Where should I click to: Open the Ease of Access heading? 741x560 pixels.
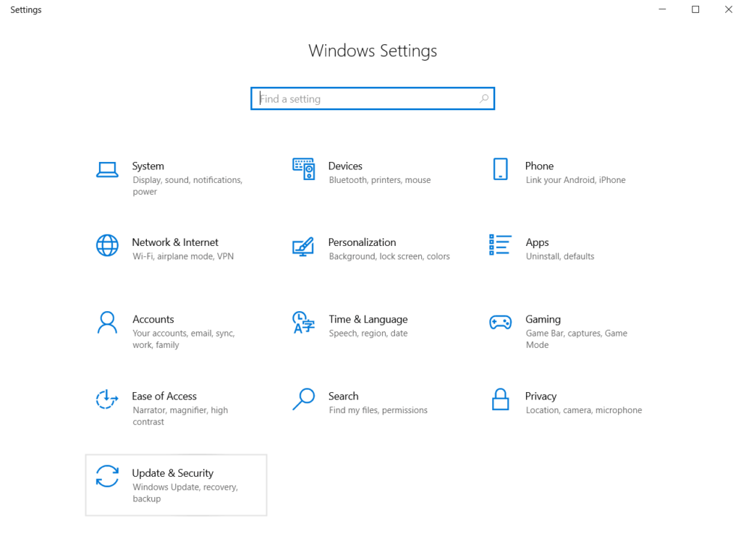pos(164,396)
